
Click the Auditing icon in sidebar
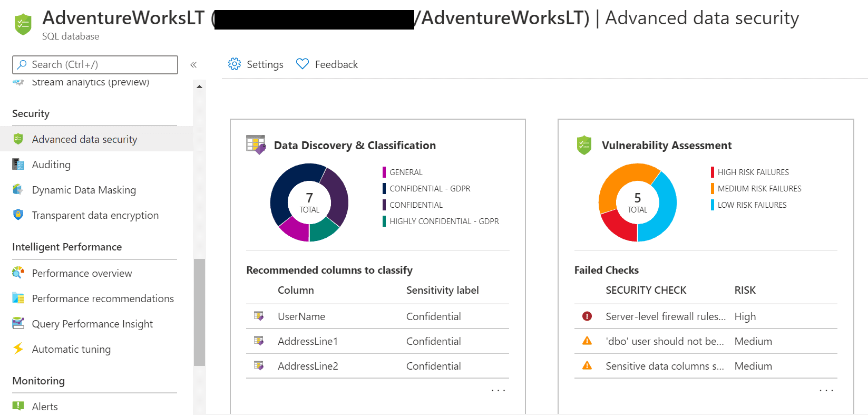click(18, 165)
